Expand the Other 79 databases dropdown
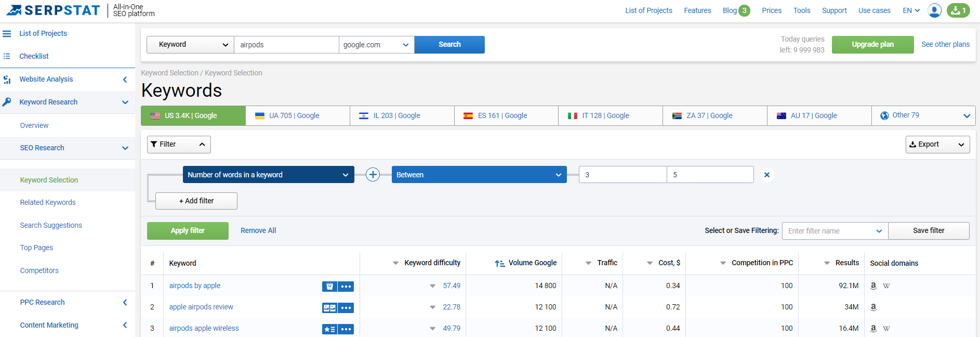Screen dimensions: 980x337 pyautogui.click(x=966, y=116)
